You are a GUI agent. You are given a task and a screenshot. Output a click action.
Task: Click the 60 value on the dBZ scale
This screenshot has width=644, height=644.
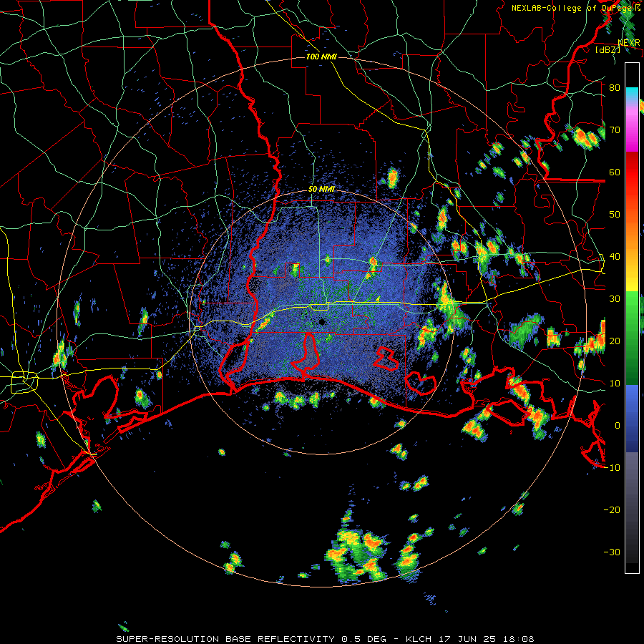click(615, 172)
